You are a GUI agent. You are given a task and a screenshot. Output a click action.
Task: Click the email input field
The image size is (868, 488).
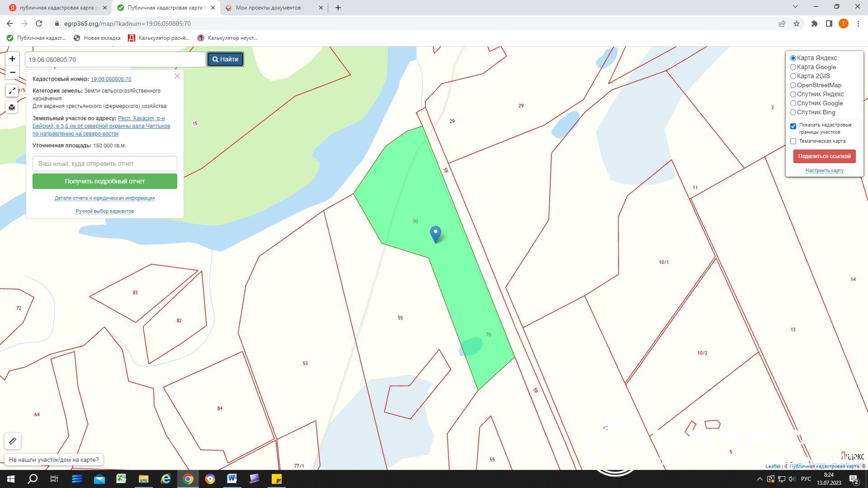click(x=105, y=164)
